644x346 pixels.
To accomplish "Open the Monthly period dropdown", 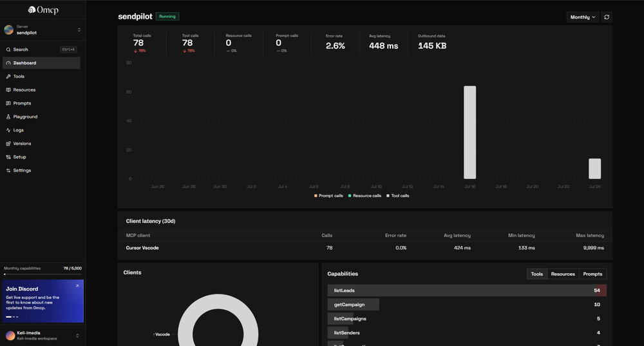I will coord(582,17).
